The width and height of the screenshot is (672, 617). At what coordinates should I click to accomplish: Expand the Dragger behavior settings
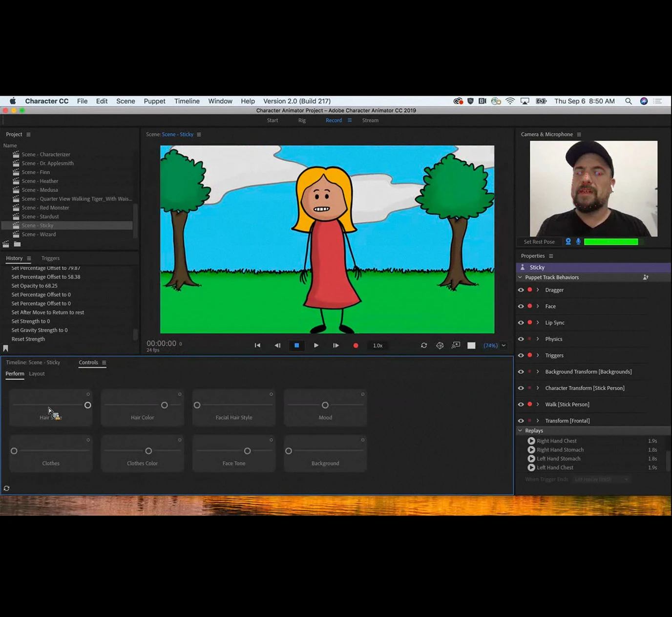point(538,290)
